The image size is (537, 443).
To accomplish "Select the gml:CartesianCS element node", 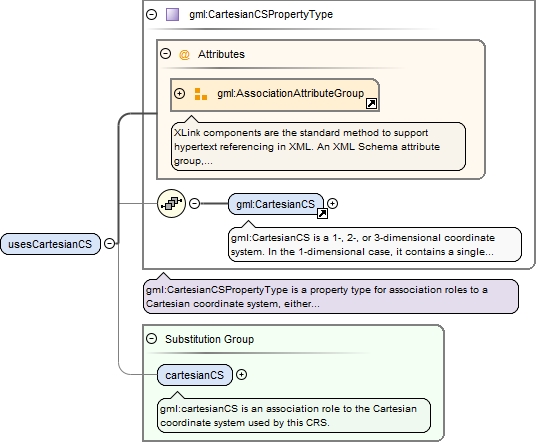I will click(x=276, y=204).
